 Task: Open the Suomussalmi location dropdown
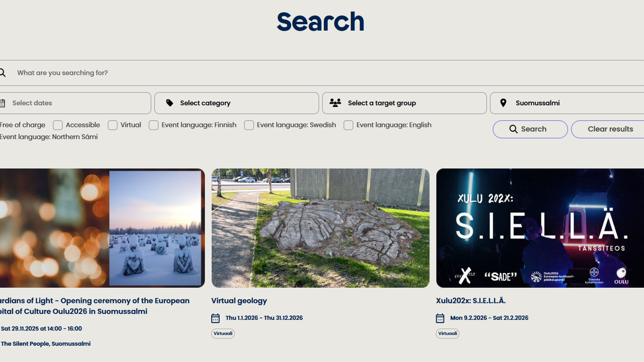click(568, 103)
